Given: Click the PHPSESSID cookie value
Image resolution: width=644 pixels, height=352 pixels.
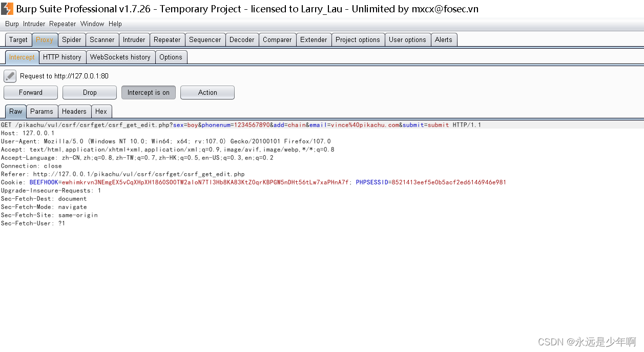Looking at the screenshot, I should coord(449,182).
